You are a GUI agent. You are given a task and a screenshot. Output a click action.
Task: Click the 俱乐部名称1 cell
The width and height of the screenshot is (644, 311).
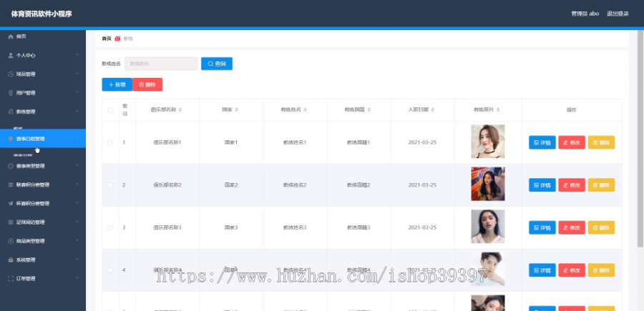(167, 142)
